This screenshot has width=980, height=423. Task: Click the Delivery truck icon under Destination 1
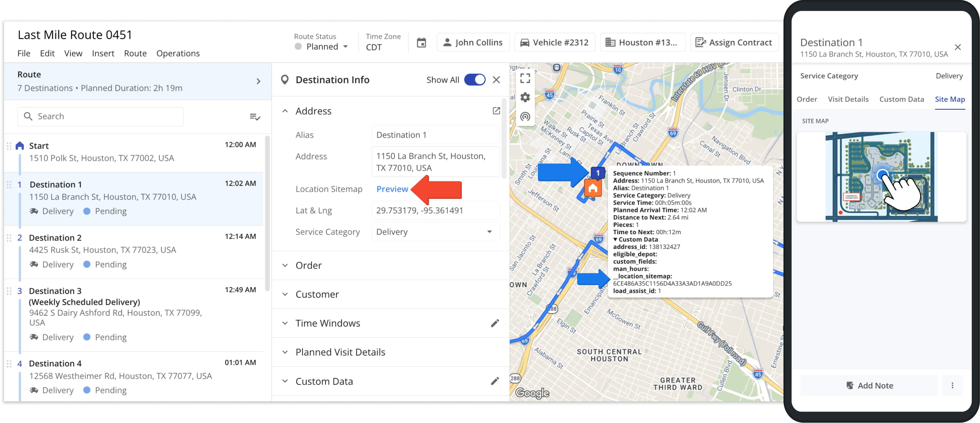pos(34,211)
